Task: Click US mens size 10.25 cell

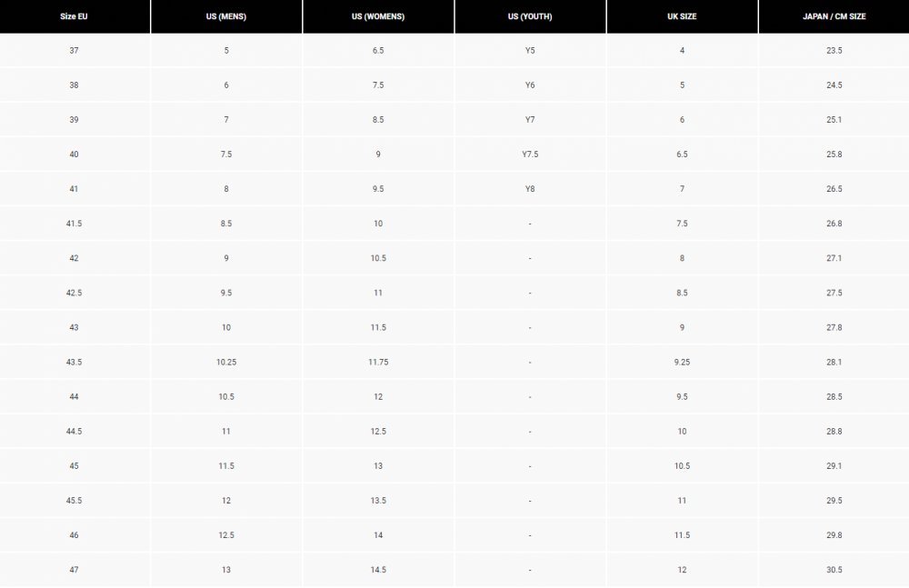Action: click(226, 362)
